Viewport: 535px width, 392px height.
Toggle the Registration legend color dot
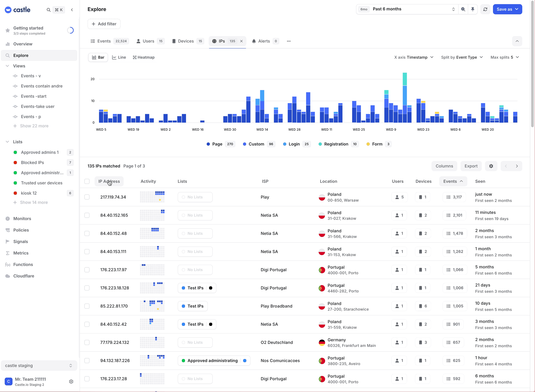(x=320, y=144)
